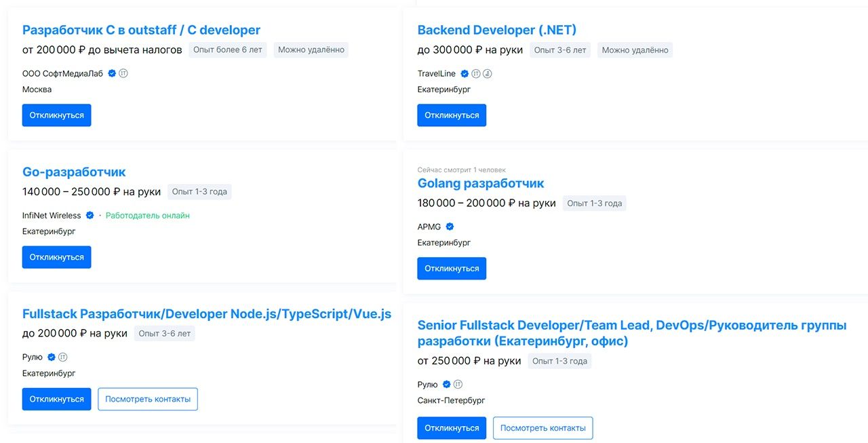Click the rightmost round badge after TravelLine
This screenshot has width=868, height=443.
pyautogui.click(x=487, y=73)
